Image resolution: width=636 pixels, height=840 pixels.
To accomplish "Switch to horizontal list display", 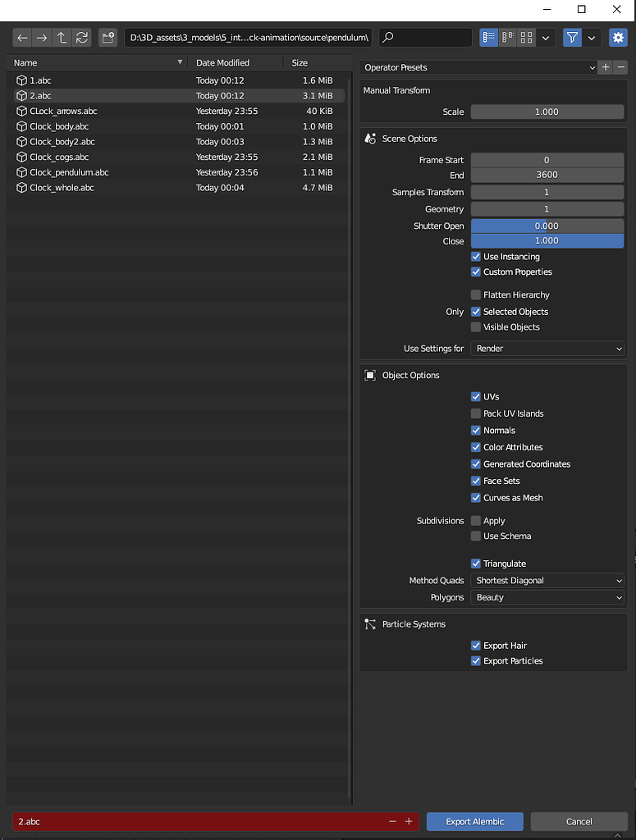I will click(x=507, y=37).
